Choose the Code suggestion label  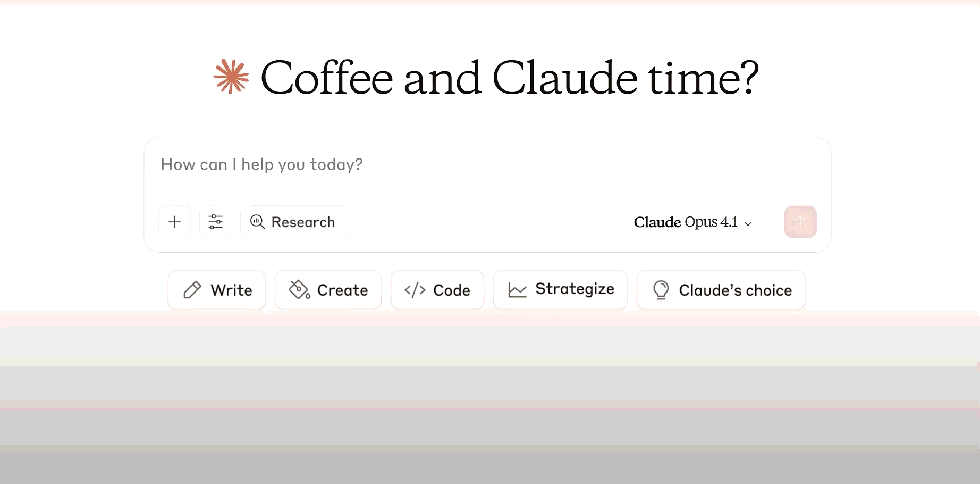pos(452,290)
